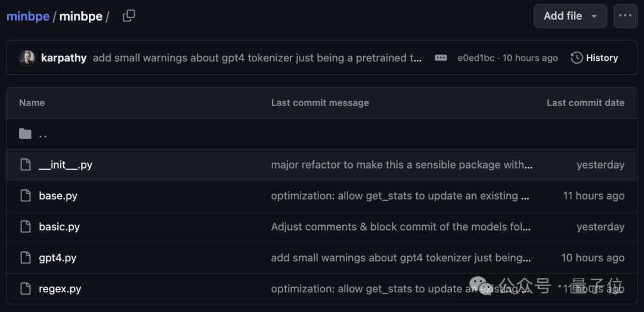The height and width of the screenshot is (312, 644).
Task: Open the __init__.py major refactor commit message
Action: pyautogui.click(x=401, y=165)
